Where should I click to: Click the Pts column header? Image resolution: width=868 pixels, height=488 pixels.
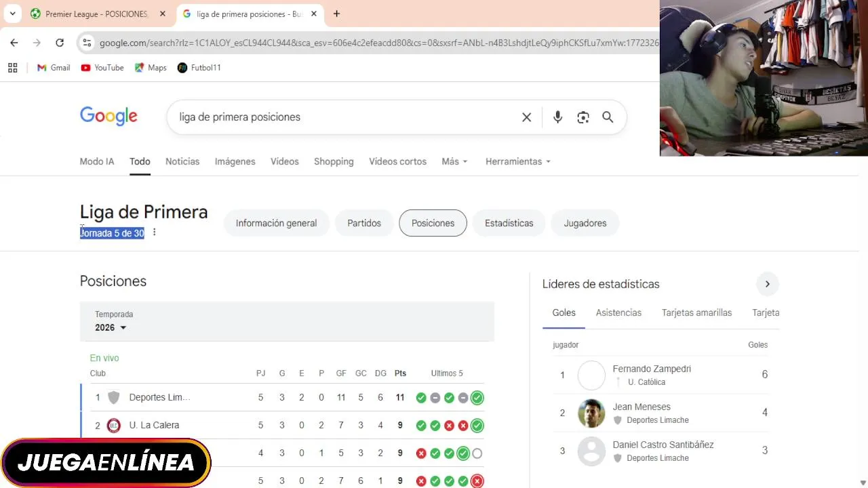click(400, 373)
